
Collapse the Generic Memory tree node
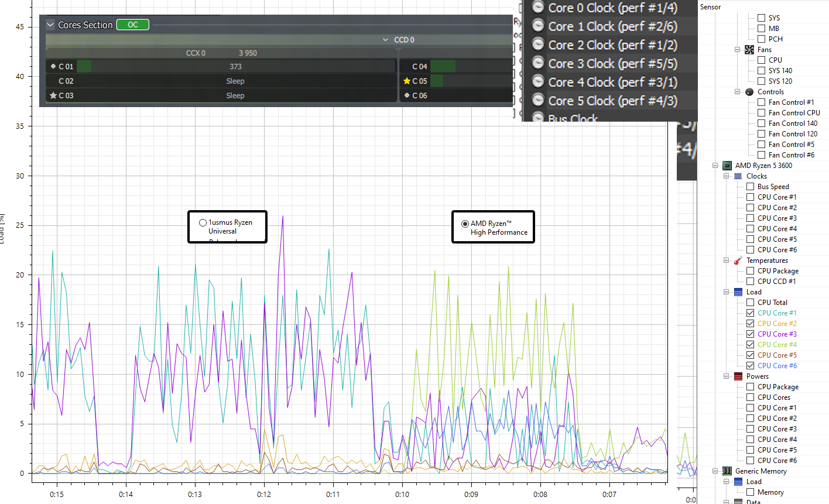click(x=715, y=471)
